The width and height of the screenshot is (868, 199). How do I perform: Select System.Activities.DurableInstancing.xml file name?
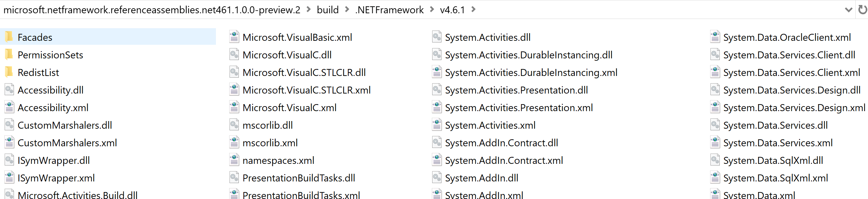[531, 72]
